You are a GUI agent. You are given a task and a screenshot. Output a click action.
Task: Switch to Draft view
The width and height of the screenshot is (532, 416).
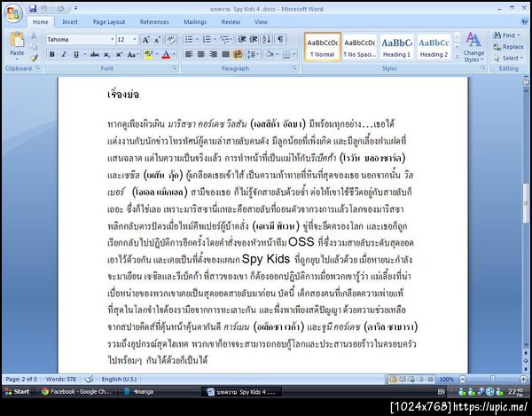pos(430,380)
